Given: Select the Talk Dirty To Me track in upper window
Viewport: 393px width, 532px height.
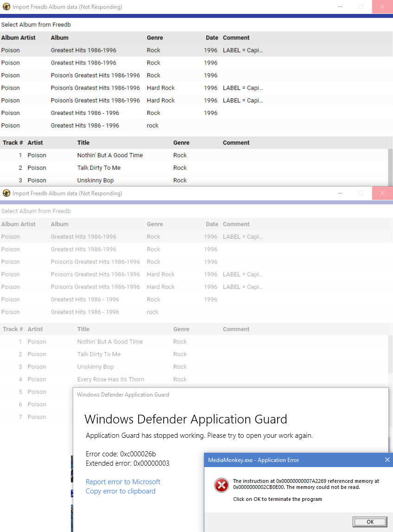Looking at the screenshot, I should (x=99, y=167).
